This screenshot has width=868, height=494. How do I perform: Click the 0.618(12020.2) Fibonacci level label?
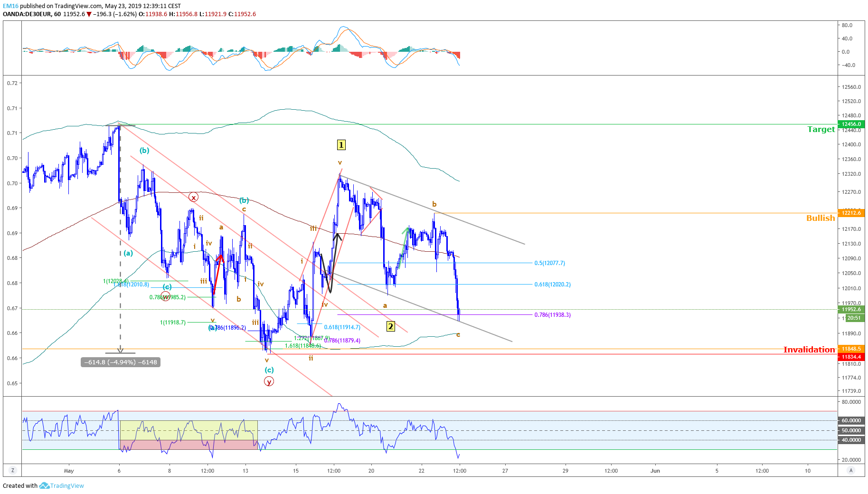coord(552,285)
